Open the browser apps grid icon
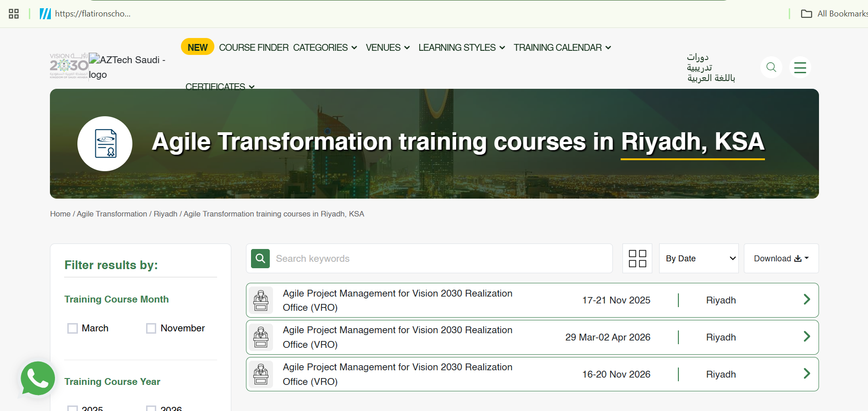The width and height of the screenshot is (868, 411). click(x=14, y=14)
